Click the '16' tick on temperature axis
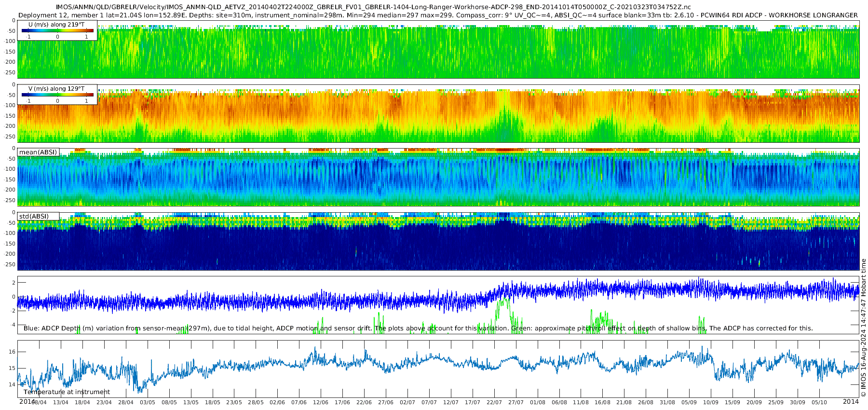The height and width of the screenshot is (410, 868). point(13,352)
